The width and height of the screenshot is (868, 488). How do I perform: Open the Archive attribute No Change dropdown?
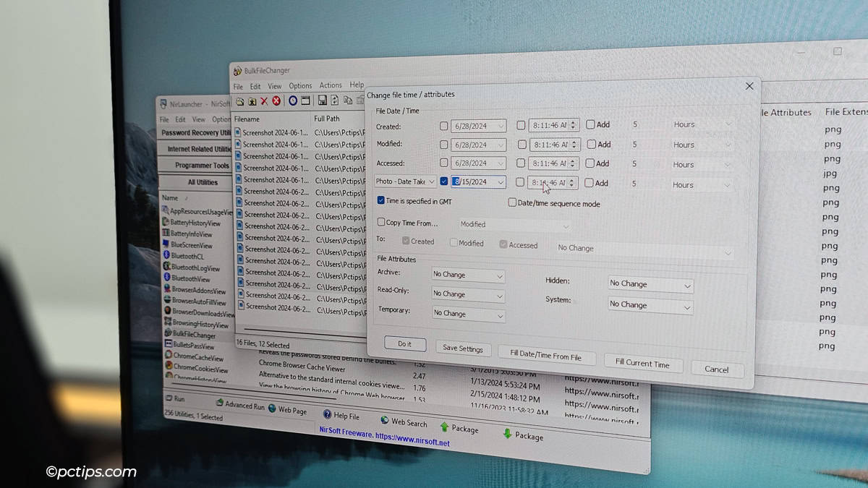(498, 275)
